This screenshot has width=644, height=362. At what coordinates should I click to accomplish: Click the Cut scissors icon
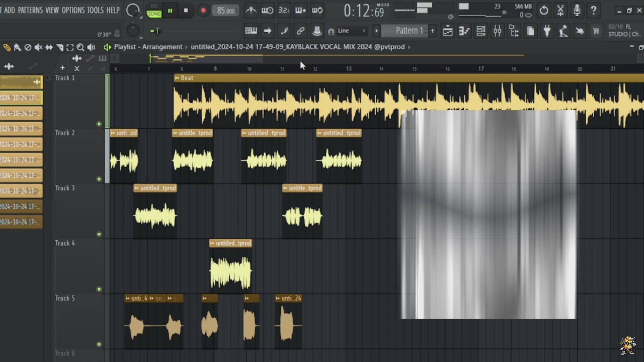(560, 10)
